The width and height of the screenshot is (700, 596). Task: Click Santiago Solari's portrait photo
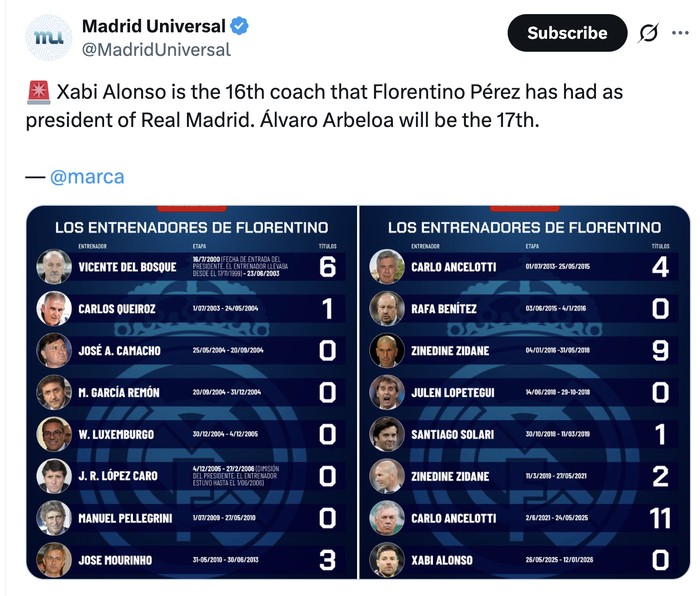(x=387, y=434)
